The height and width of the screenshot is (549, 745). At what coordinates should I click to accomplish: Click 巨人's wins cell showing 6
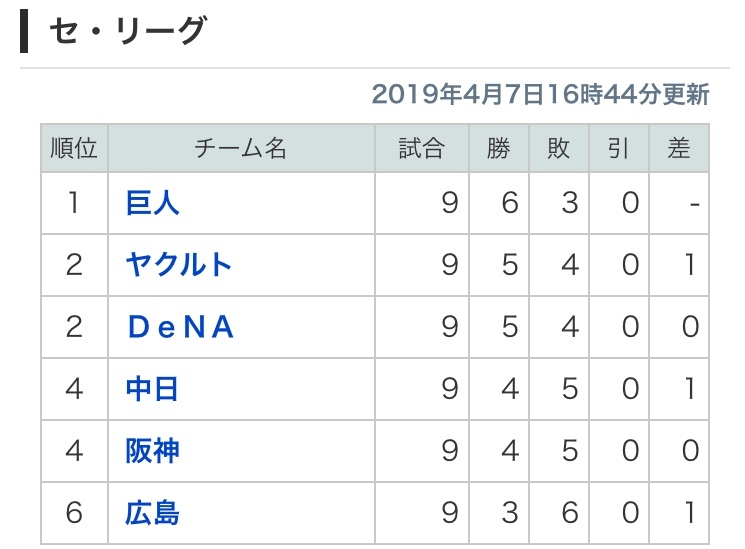point(510,204)
